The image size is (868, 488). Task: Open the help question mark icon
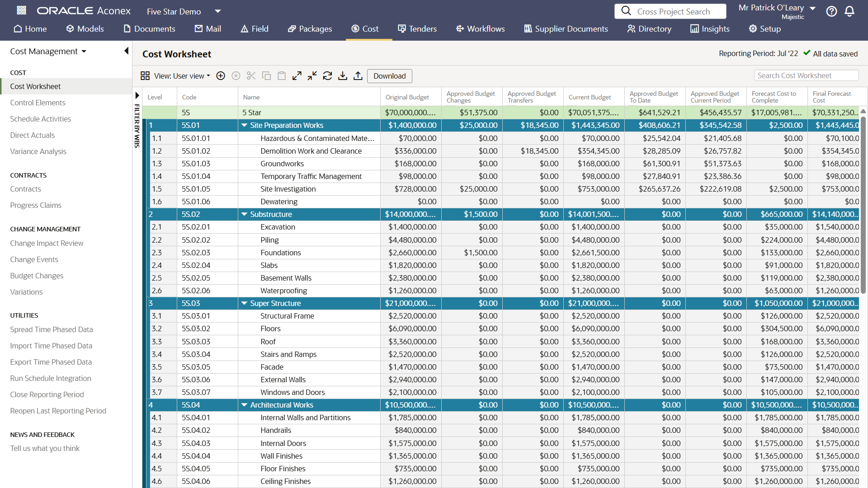(x=831, y=11)
